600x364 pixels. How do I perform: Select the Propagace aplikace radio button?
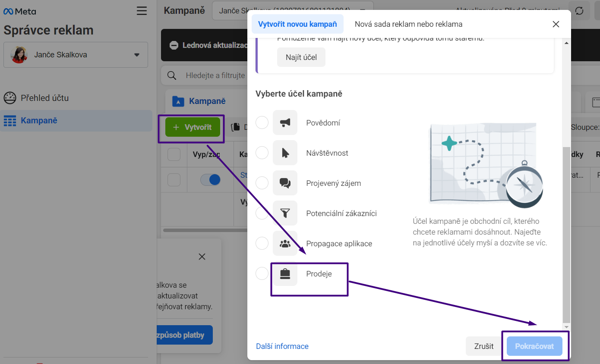pyautogui.click(x=262, y=244)
